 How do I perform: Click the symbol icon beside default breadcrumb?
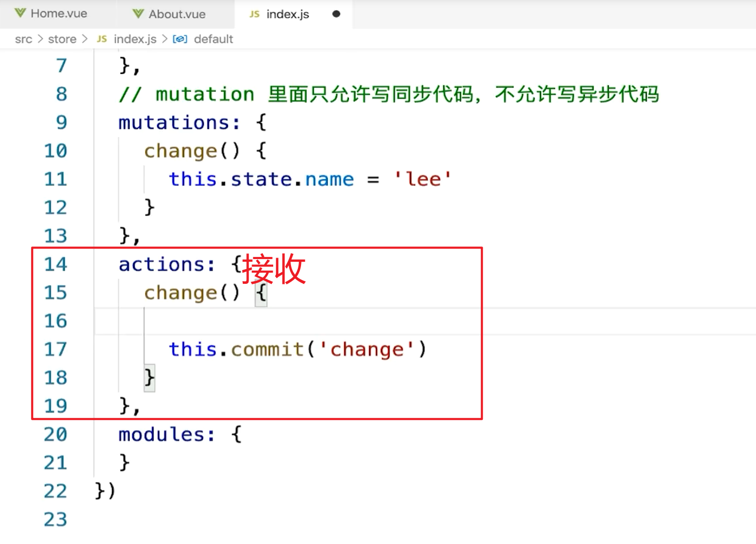pyautogui.click(x=180, y=39)
